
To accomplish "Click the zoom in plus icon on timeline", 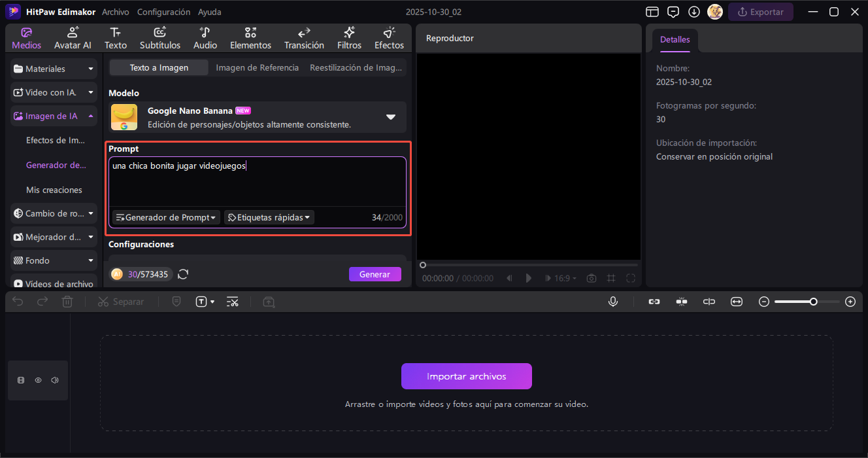I will 850,302.
